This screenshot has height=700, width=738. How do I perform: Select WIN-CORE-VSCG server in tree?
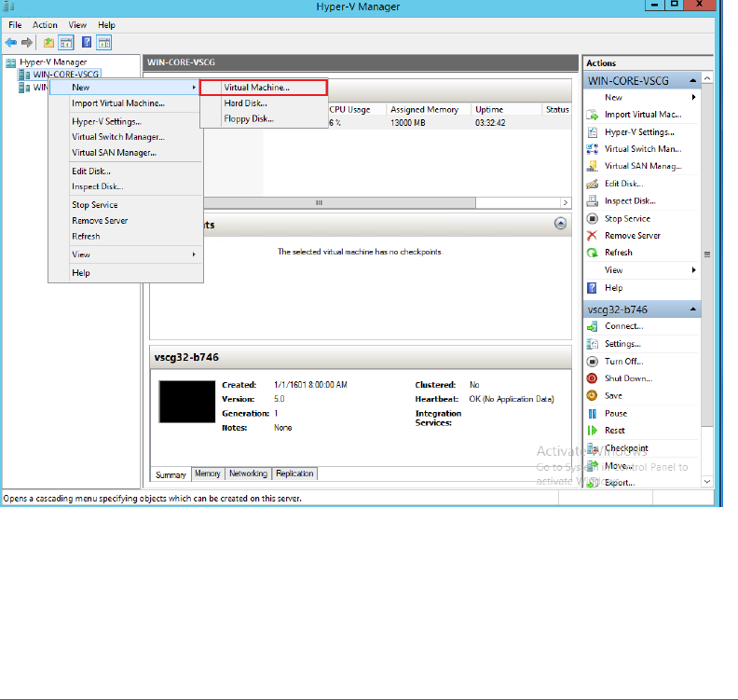pos(65,75)
